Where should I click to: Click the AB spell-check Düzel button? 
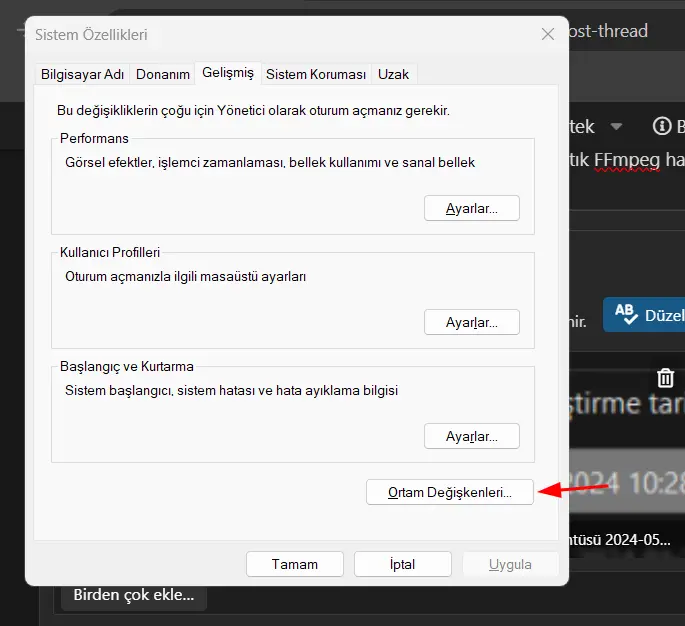coord(644,315)
